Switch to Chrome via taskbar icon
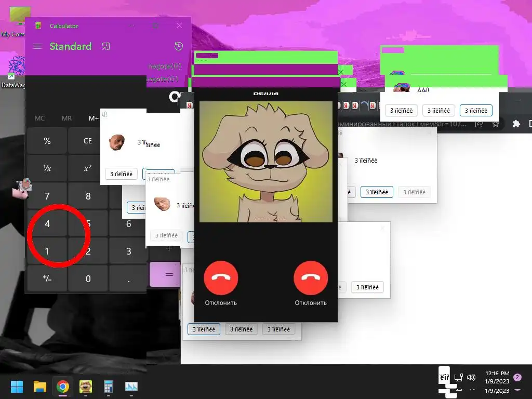The image size is (532, 399). (x=63, y=387)
